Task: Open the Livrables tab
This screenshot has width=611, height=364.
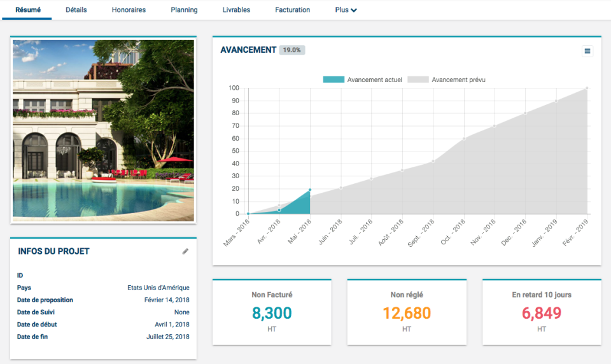Action: click(236, 10)
